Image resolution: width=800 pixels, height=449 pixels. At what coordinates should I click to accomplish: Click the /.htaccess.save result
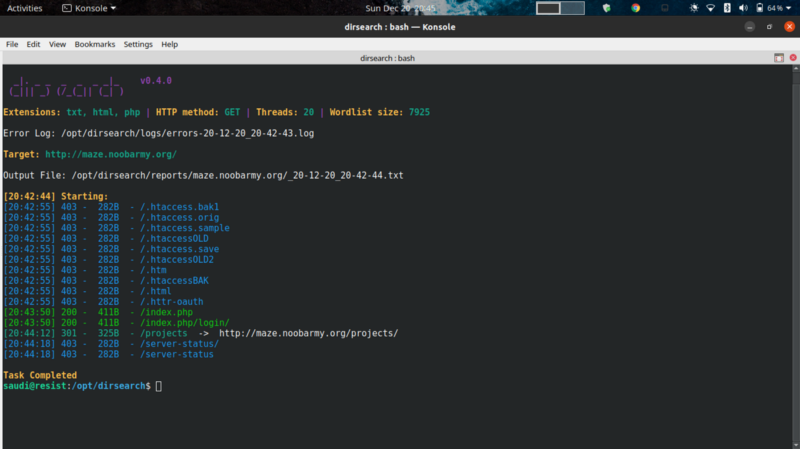click(x=179, y=249)
